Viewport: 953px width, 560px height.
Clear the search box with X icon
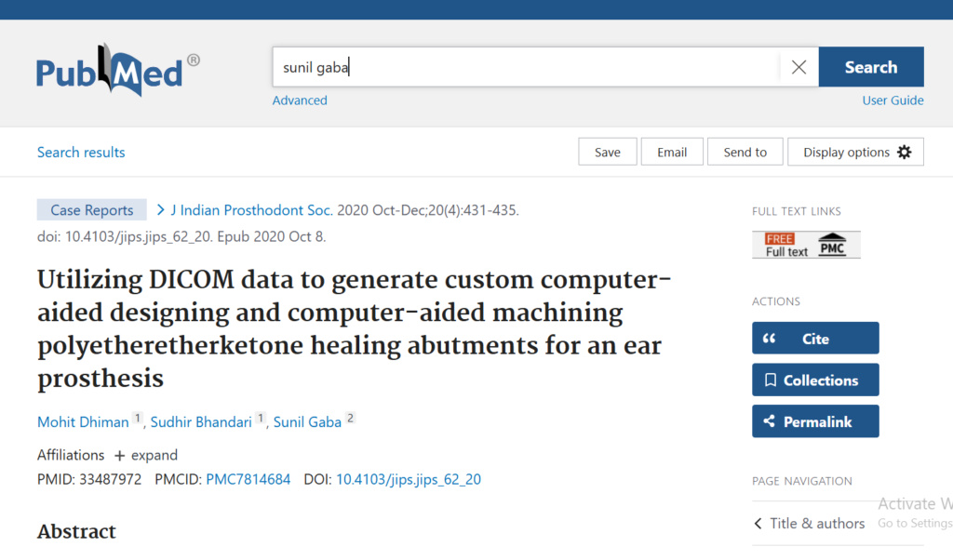(x=799, y=67)
